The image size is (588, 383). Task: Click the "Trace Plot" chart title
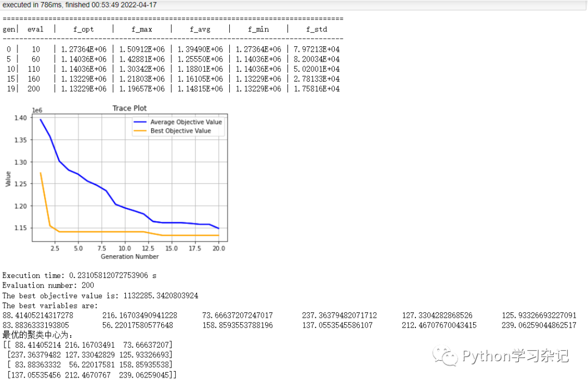[x=130, y=108]
